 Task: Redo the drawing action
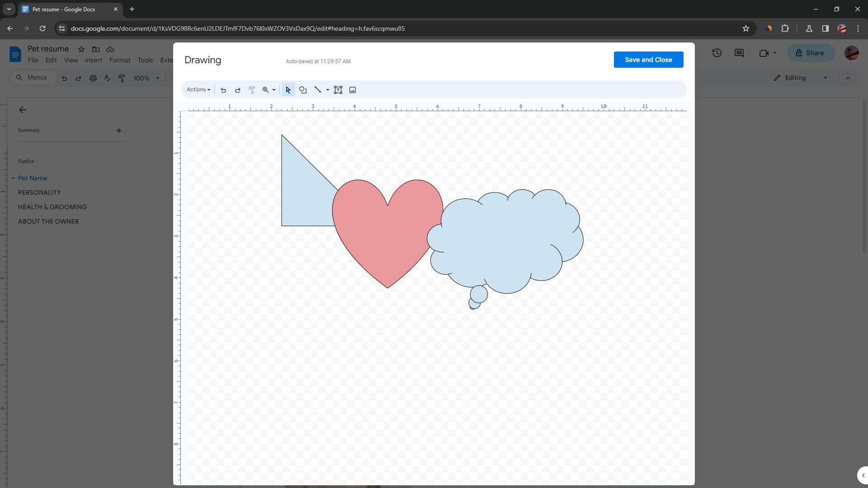coord(238,90)
